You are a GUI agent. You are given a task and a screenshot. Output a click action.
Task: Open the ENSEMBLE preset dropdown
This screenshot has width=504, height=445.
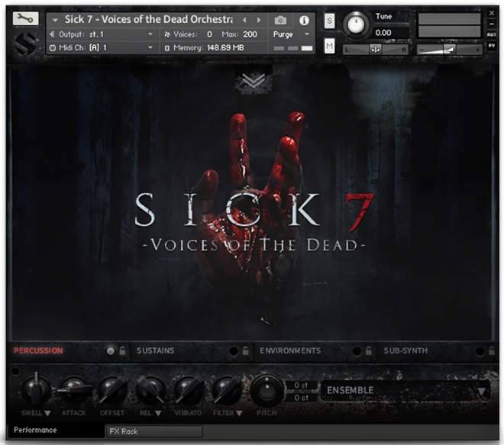[482, 392]
